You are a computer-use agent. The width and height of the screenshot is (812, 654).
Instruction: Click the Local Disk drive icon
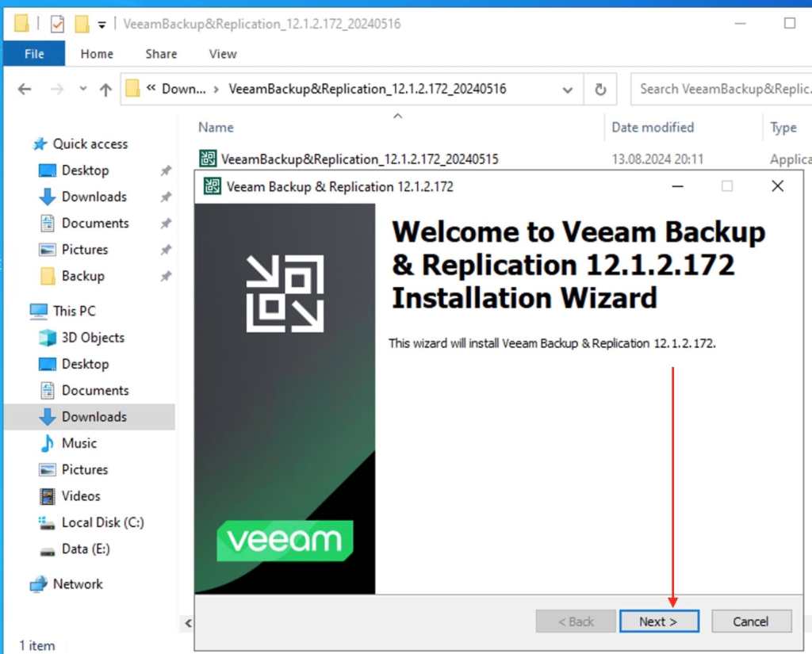pos(47,523)
